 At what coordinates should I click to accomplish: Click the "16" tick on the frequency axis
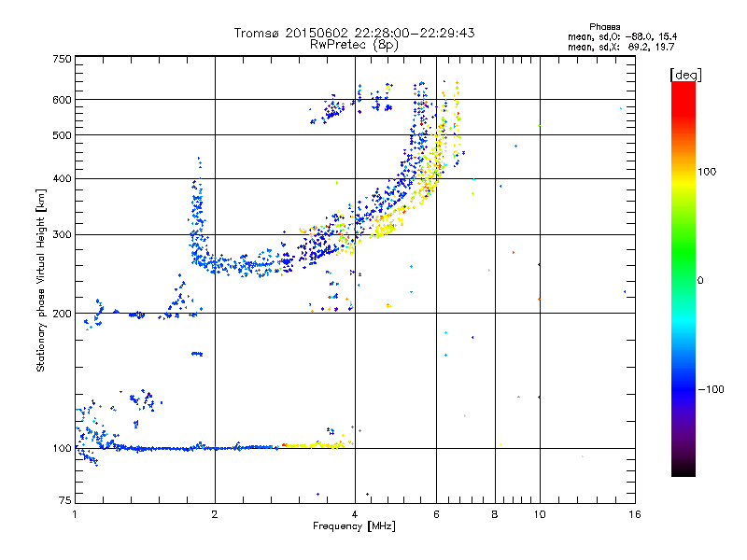pos(635,514)
